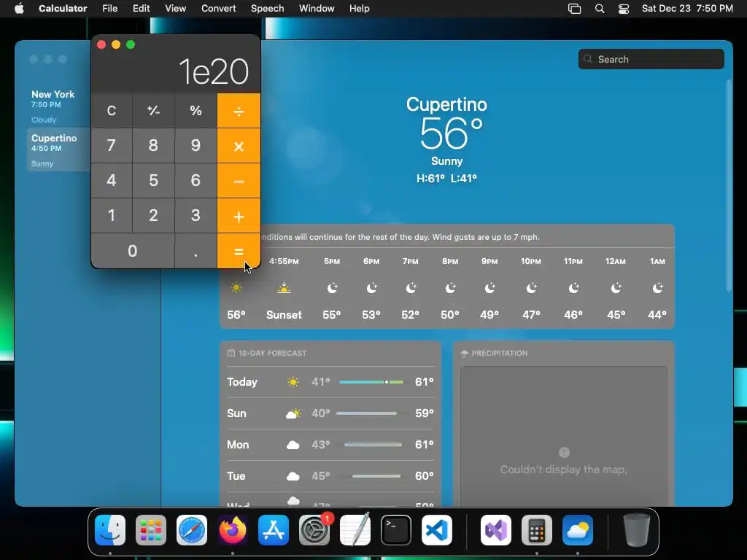Open the Speech menu
This screenshot has width=747, height=560.
pos(267,9)
